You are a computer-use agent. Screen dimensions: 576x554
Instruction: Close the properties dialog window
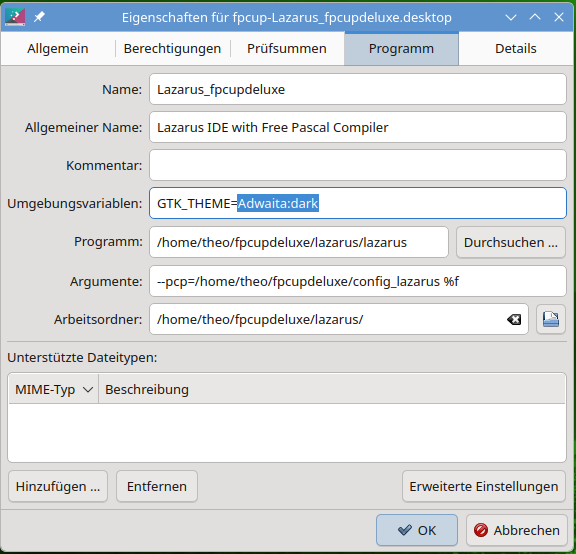click(559, 17)
